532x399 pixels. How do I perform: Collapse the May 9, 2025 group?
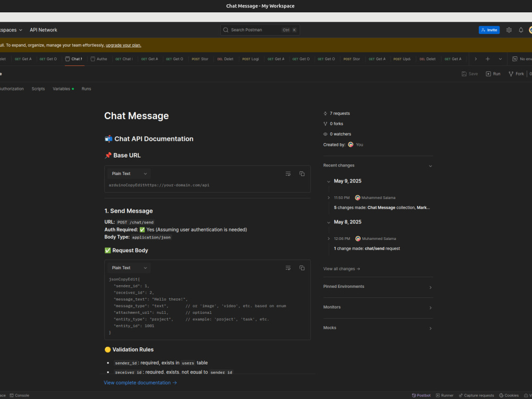(328, 181)
